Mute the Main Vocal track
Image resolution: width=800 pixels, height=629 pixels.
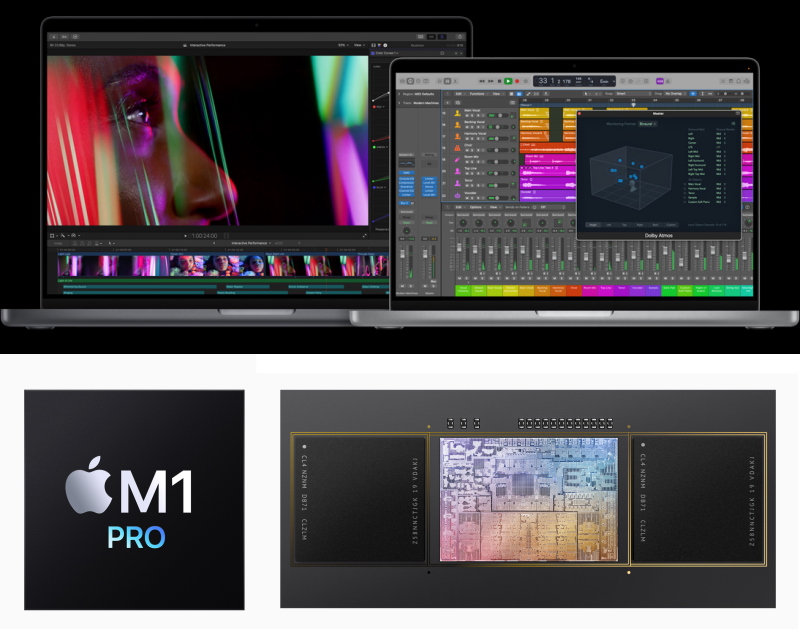[466, 116]
